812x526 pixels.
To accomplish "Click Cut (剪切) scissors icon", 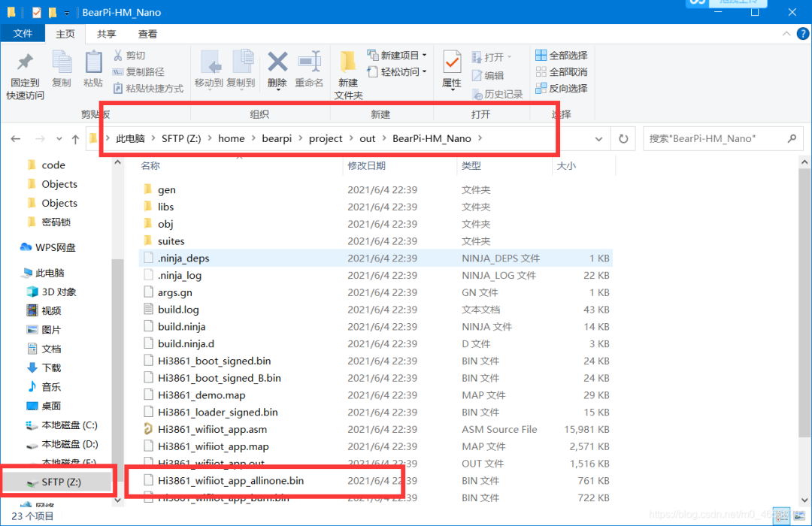I will pyautogui.click(x=118, y=56).
